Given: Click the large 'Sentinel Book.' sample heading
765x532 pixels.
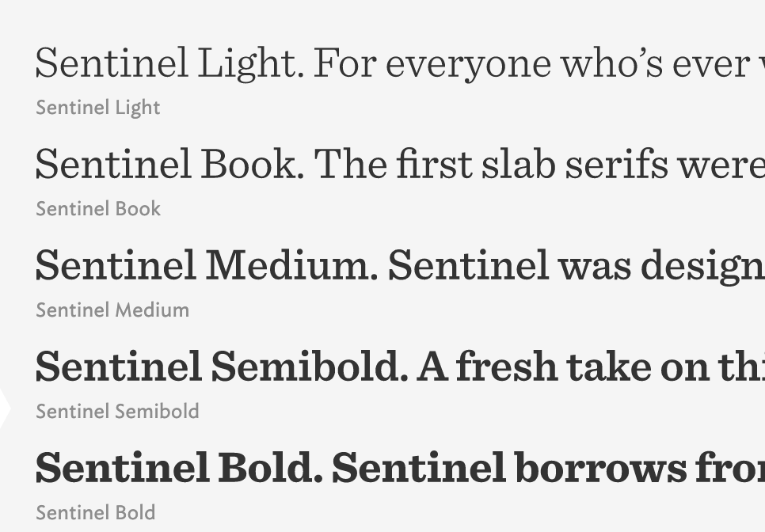Looking at the screenshot, I should click(x=169, y=165).
